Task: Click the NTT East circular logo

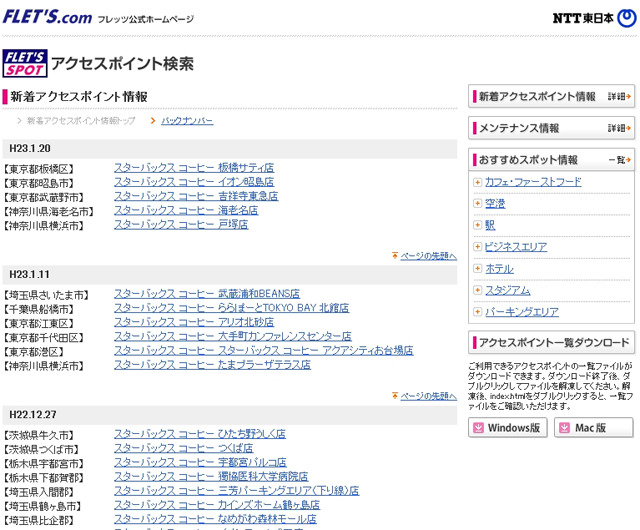Action: (627, 18)
